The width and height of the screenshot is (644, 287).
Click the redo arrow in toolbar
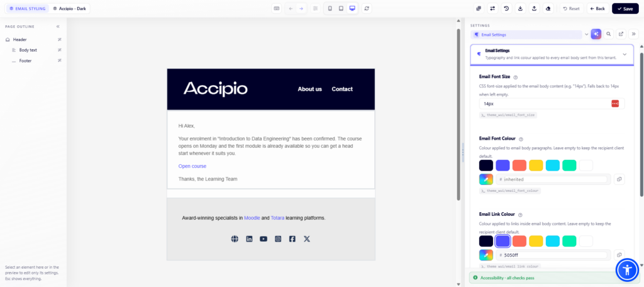(301, 8)
